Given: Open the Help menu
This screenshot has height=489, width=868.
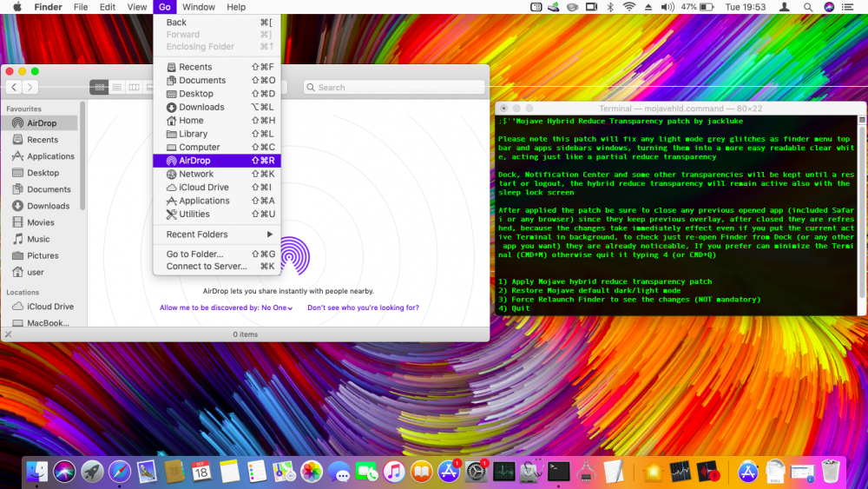Looking at the screenshot, I should [x=236, y=7].
